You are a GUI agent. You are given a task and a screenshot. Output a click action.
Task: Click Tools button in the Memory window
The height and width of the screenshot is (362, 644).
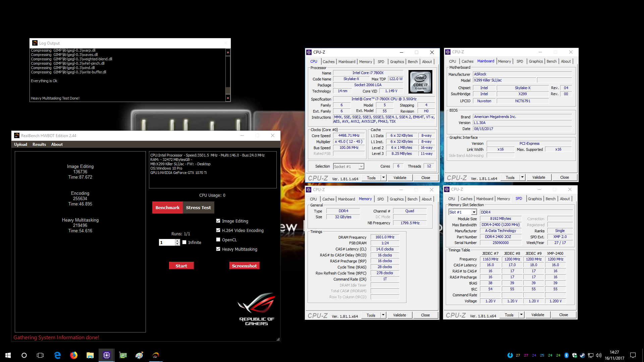(371, 315)
